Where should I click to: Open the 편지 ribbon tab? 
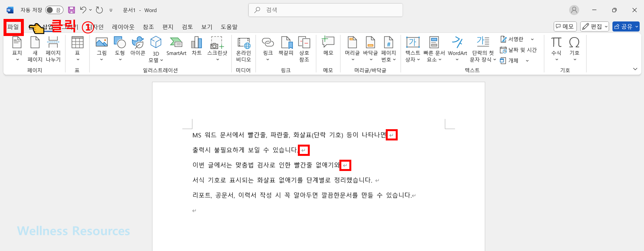coord(168,27)
